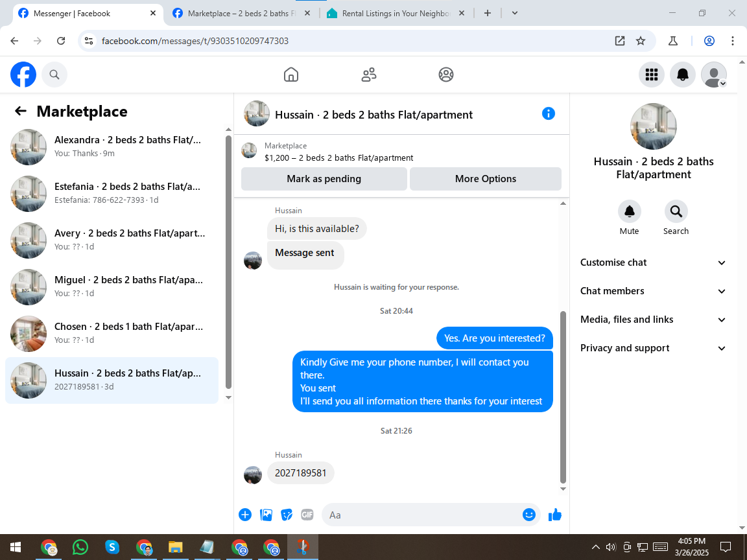
Task: Show hidden system tray icons chevron
Action: [595, 547]
